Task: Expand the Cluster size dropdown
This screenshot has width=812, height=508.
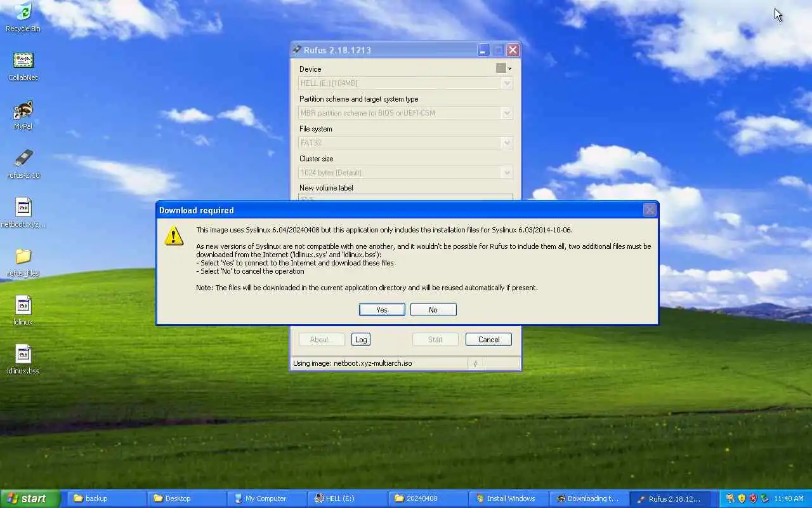Action: point(507,172)
